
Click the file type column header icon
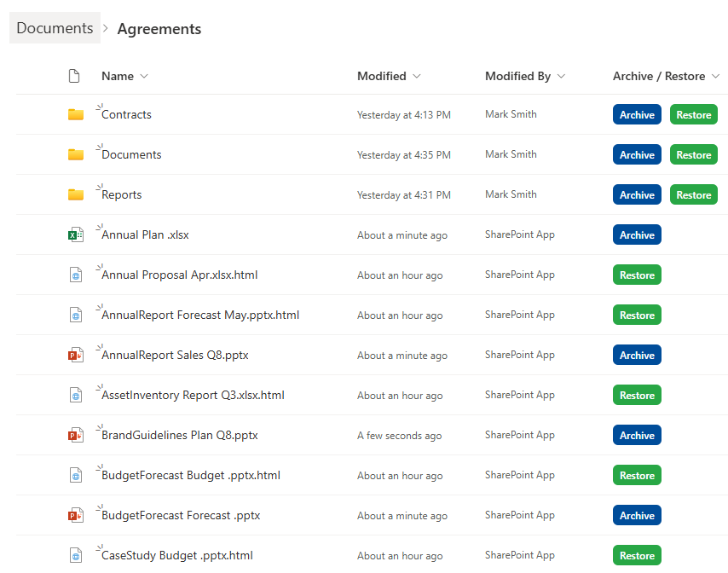pos(74,76)
